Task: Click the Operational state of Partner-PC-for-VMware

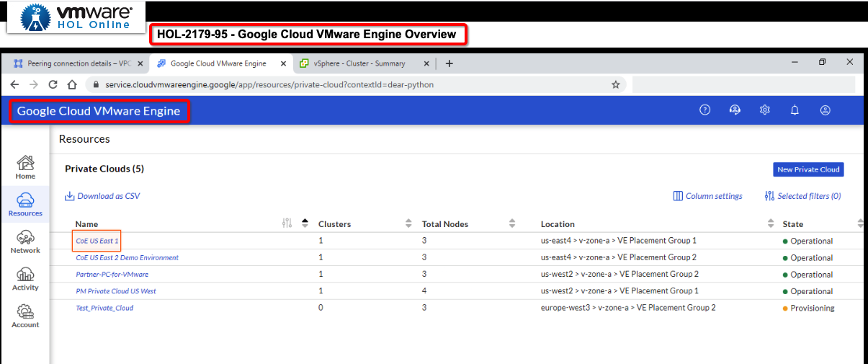Action: click(x=807, y=275)
